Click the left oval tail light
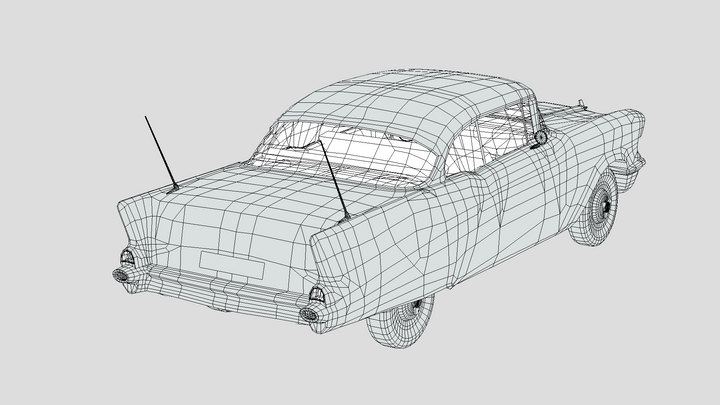Image resolution: width=720 pixels, height=405 pixels. [x=121, y=276]
